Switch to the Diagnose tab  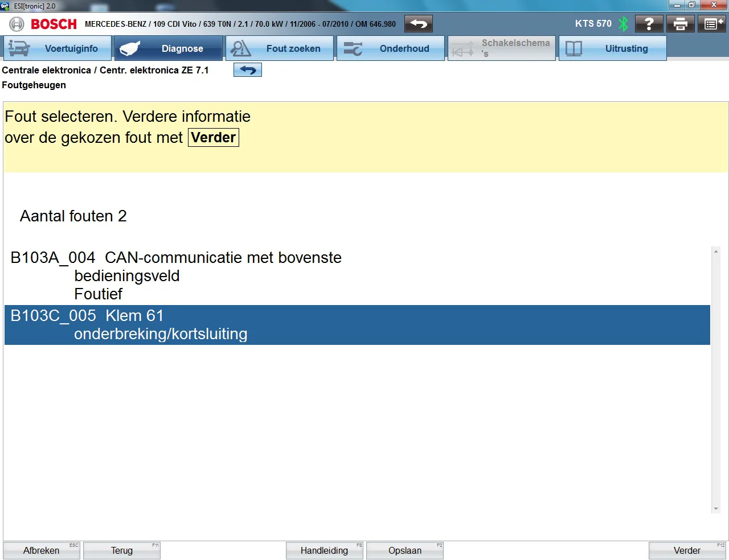coord(169,48)
